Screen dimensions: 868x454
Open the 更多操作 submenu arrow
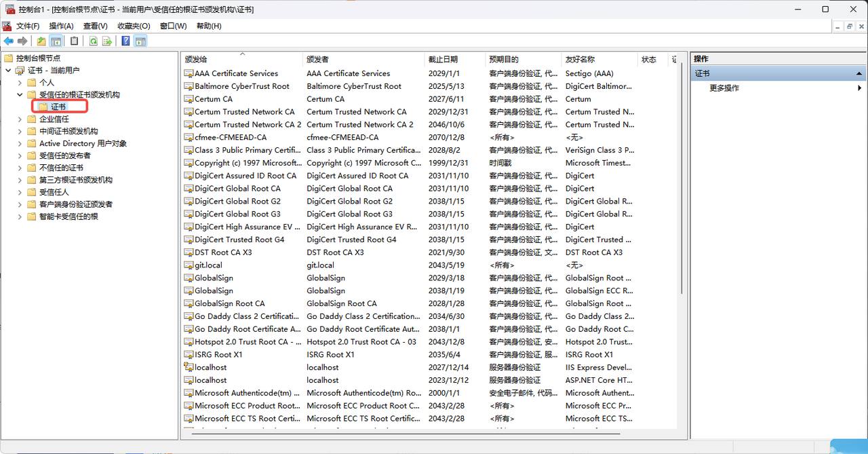860,88
